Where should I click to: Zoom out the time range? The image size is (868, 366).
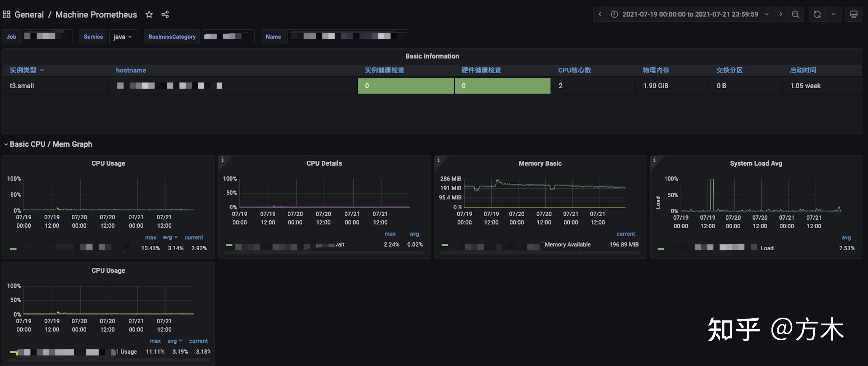tap(796, 14)
